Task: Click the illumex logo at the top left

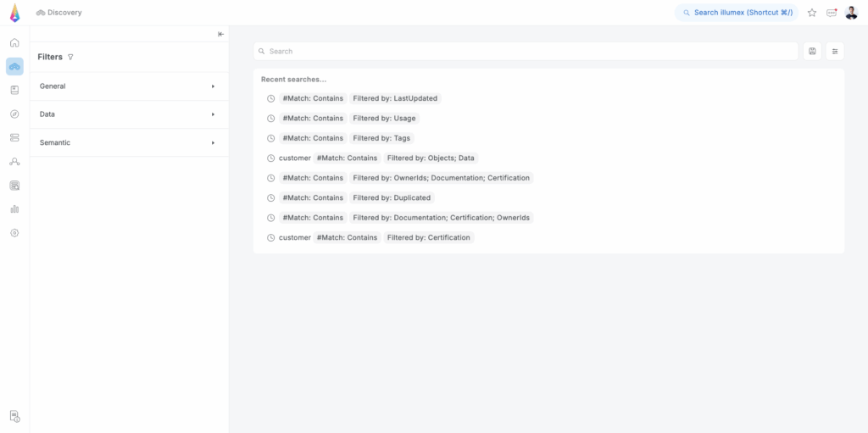Action: coord(14,13)
